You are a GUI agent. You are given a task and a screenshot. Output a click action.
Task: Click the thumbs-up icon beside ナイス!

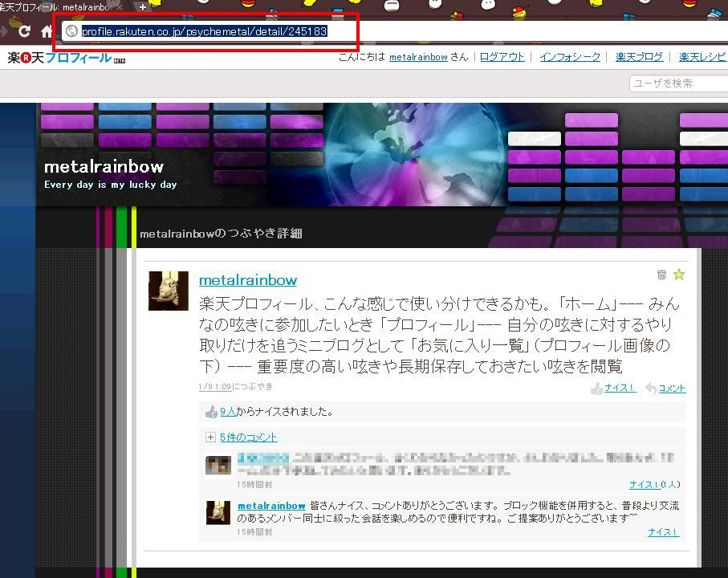(596, 389)
